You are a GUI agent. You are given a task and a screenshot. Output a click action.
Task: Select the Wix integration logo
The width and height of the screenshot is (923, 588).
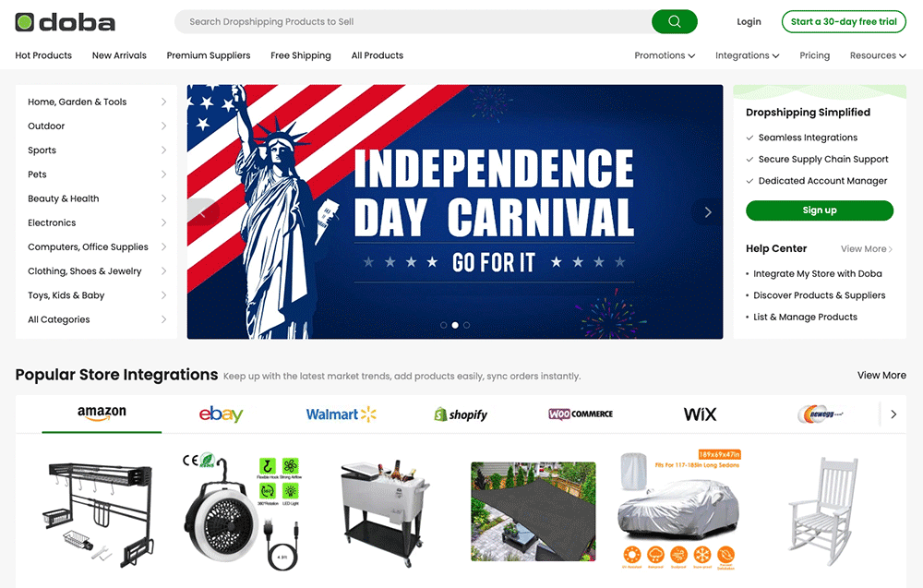tap(700, 414)
